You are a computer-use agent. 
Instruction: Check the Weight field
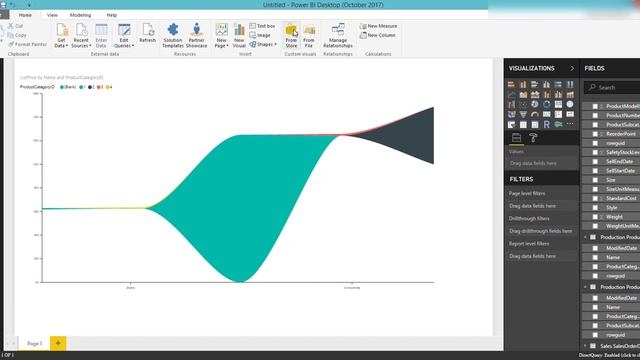tap(595, 217)
